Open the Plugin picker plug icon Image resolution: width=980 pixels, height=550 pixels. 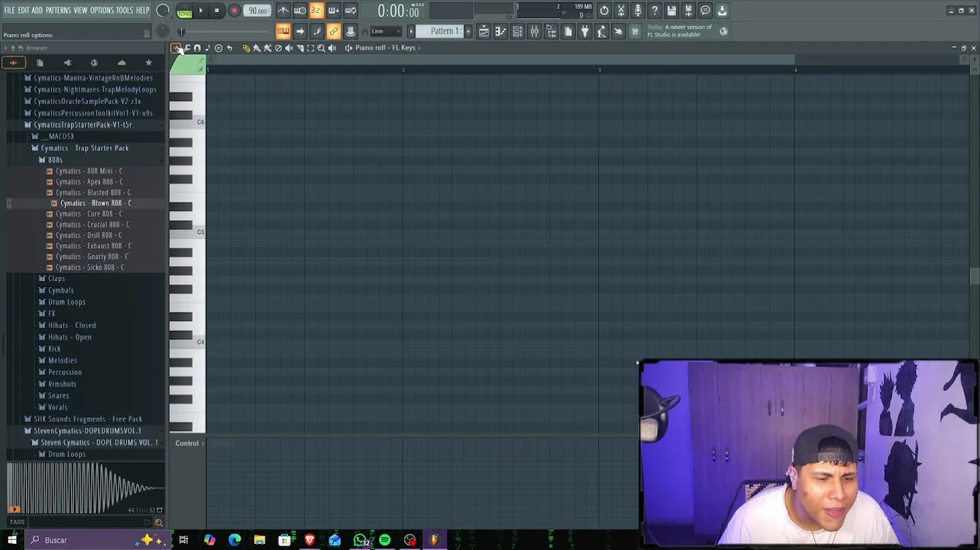click(x=585, y=31)
